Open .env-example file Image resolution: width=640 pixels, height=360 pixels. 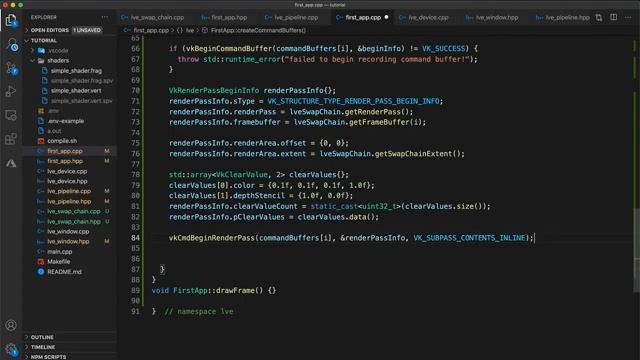pos(65,121)
